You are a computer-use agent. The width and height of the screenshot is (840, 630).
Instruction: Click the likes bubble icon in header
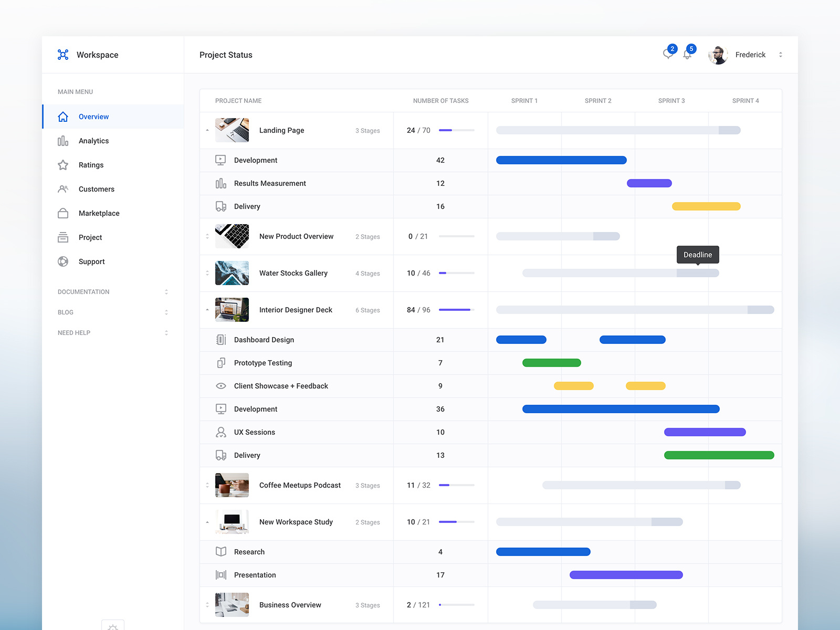click(x=667, y=55)
